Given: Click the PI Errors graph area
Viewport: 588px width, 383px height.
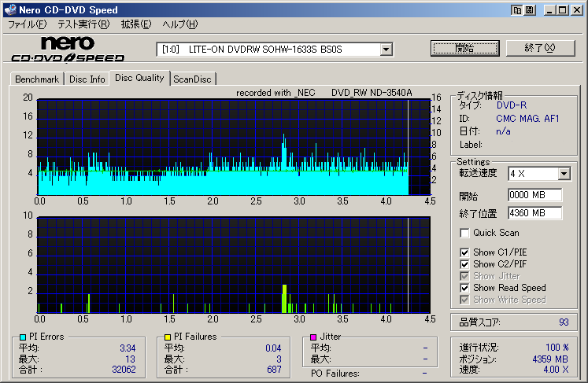Looking at the screenshot, I should [234, 147].
